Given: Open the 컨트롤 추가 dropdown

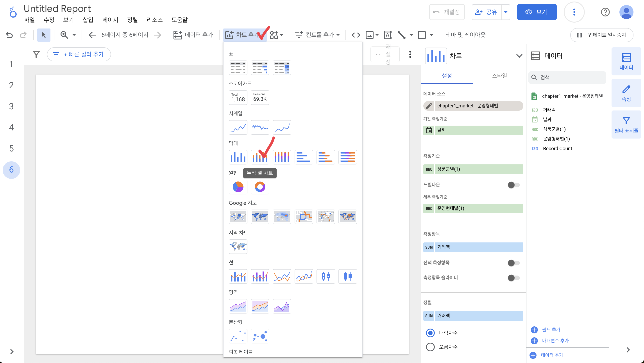Looking at the screenshot, I should click(x=317, y=35).
